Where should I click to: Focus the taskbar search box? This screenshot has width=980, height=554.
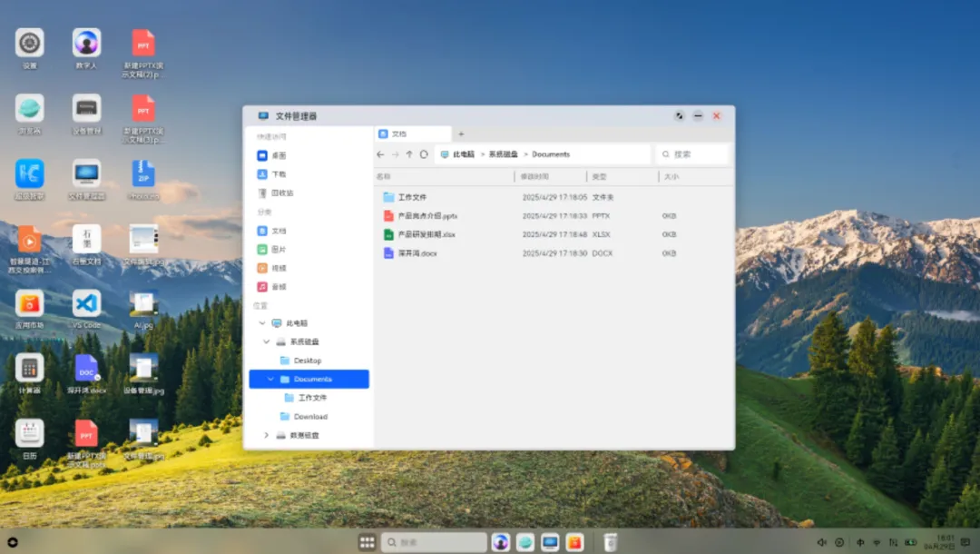coord(435,542)
